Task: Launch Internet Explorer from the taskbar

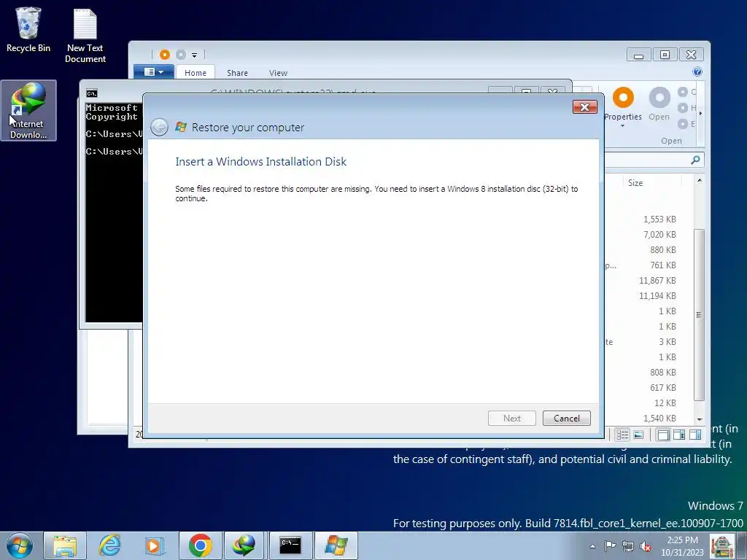Action: coord(109,545)
